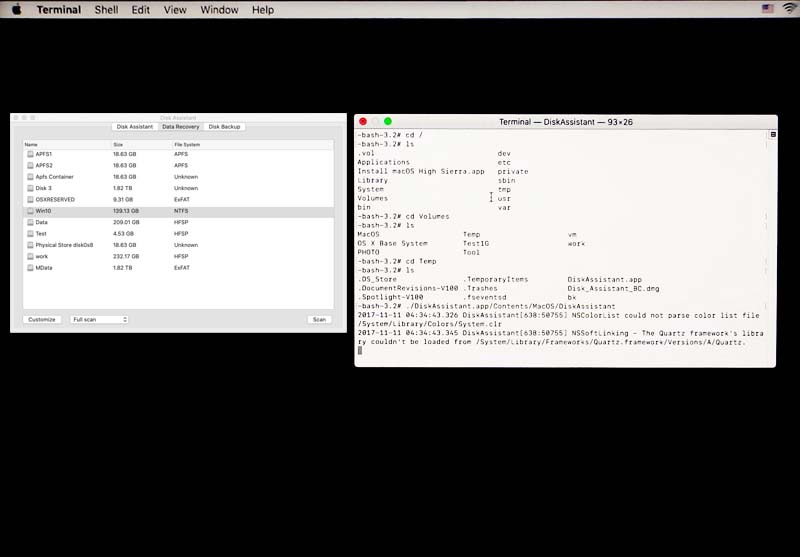The width and height of the screenshot is (800, 557).
Task: Select the OSXRESERVED volume name
Action: point(55,199)
